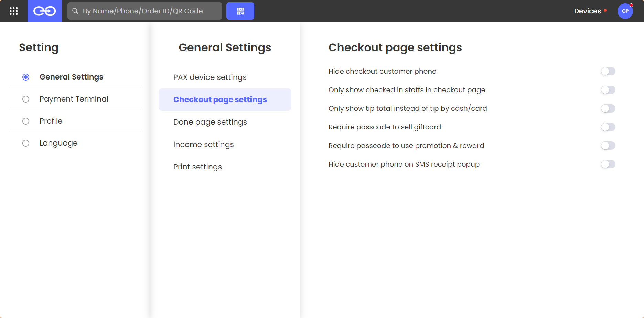Open PAX device settings

point(225,77)
